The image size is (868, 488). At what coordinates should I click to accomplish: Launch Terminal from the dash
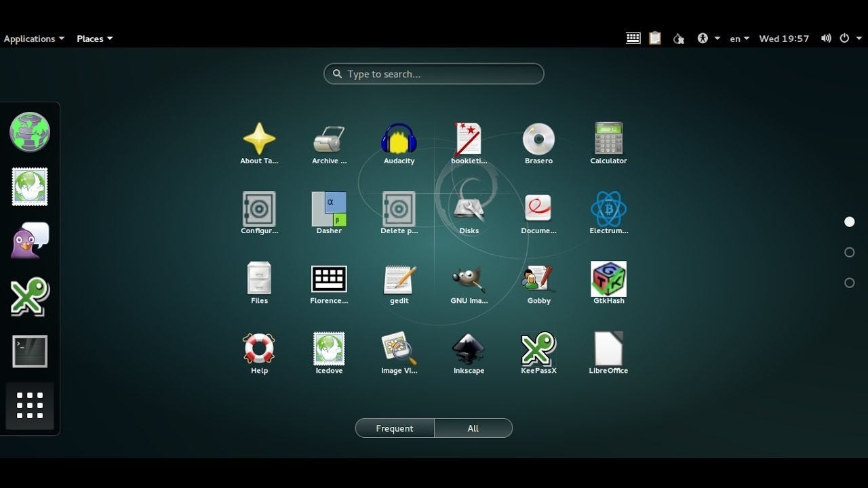pyautogui.click(x=30, y=351)
